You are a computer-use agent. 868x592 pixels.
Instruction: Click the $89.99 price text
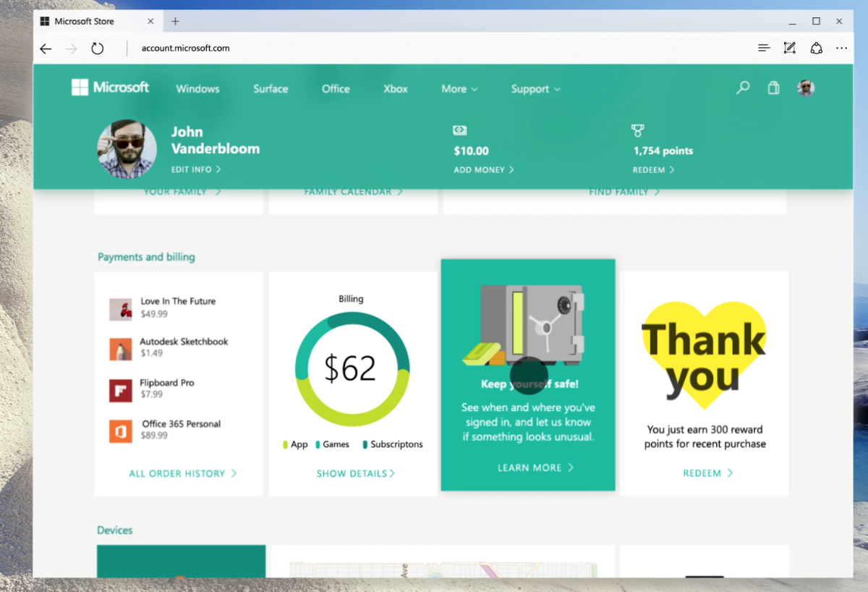pyautogui.click(x=155, y=436)
